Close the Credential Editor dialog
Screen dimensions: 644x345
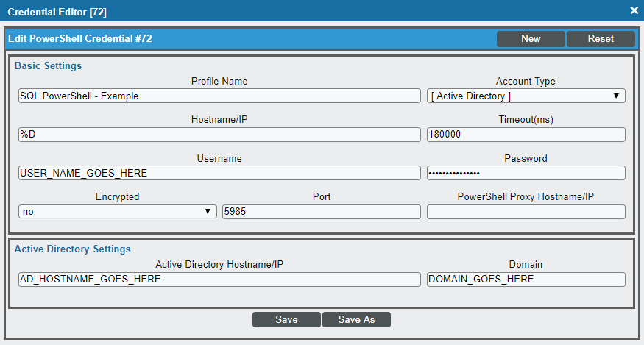pos(634,11)
